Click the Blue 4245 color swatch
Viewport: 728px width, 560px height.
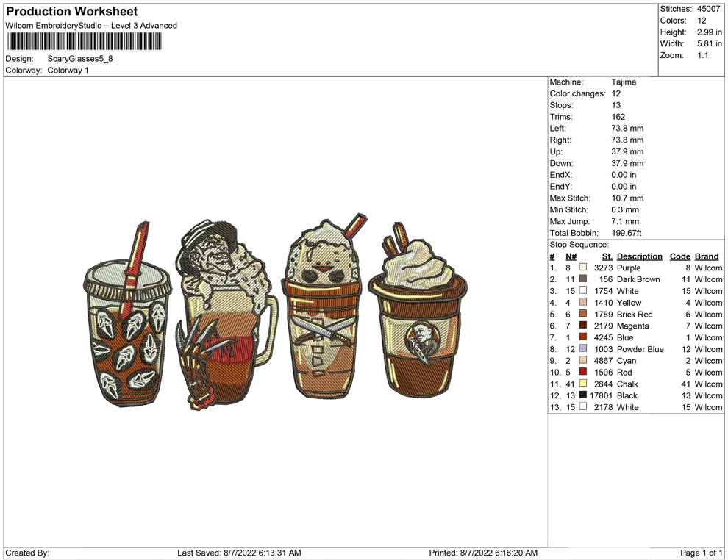tap(583, 337)
